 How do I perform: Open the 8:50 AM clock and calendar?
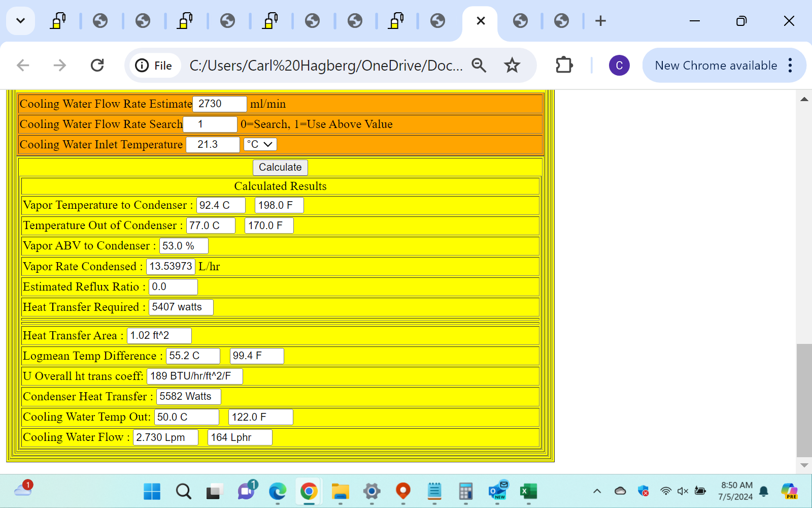pyautogui.click(x=735, y=491)
